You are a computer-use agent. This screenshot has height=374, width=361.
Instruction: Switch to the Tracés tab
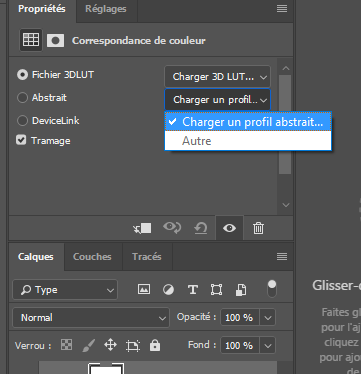[147, 257]
